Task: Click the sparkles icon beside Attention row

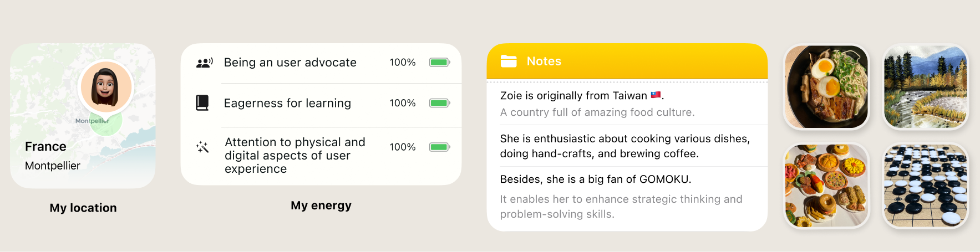Action: point(202,147)
